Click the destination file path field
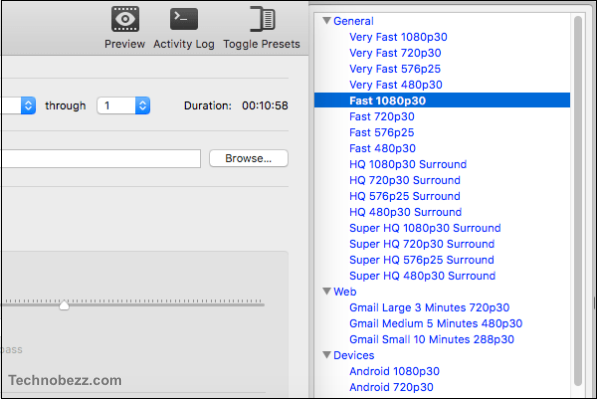The width and height of the screenshot is (598, 399). 101,158
